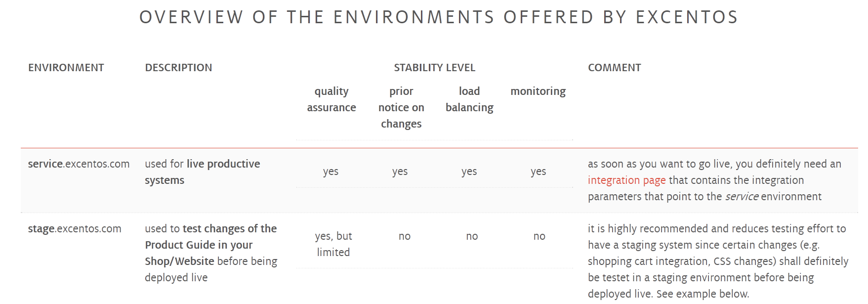Viewport: 868px width, 304px height.
Task: Select the quality assurance sub-header
Action: (331, 99)
